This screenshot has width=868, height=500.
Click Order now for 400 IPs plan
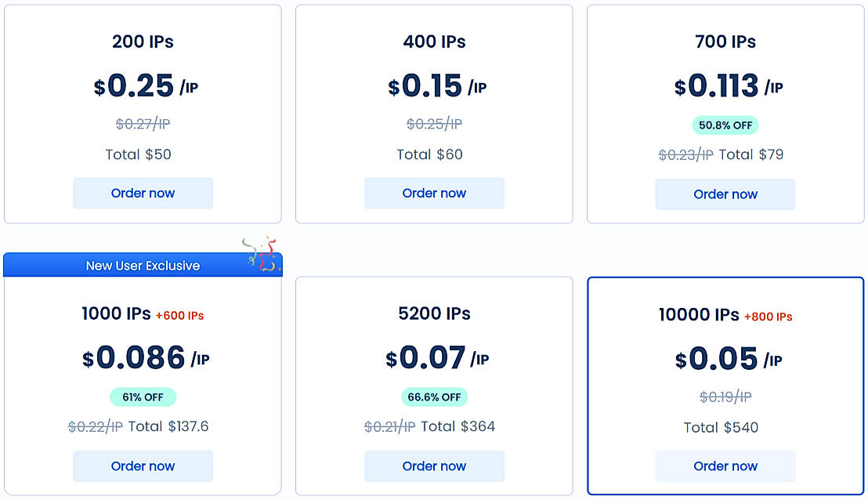pyautogui.click(x=434, y=193)
